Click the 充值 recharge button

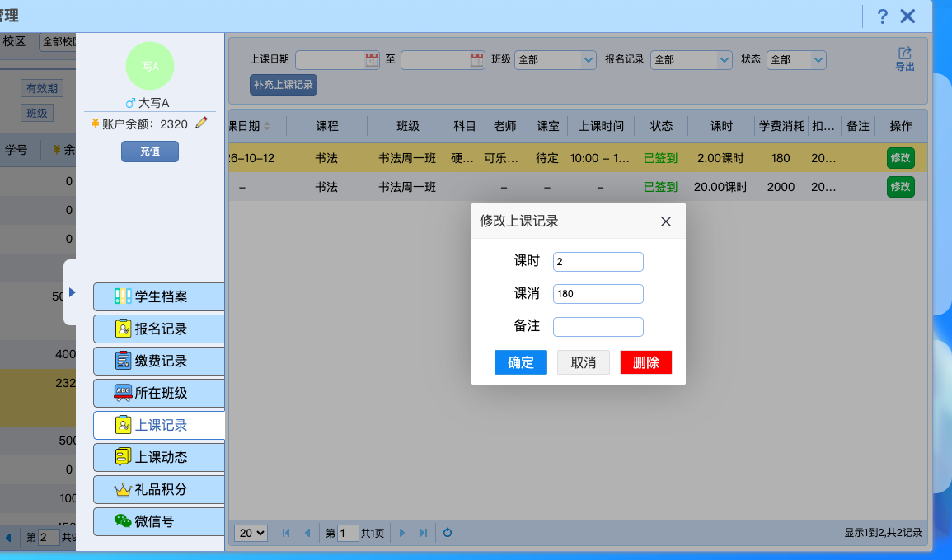coord(150,151)
